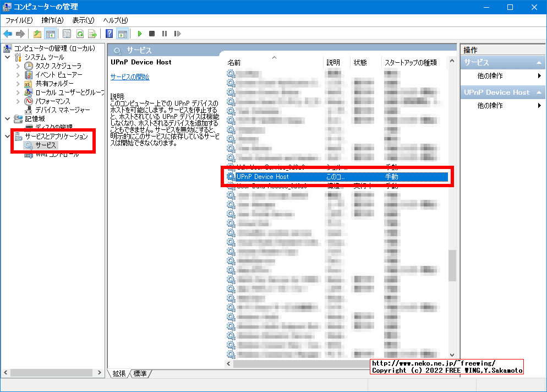Start the service with the green play icon

[140, 34]
